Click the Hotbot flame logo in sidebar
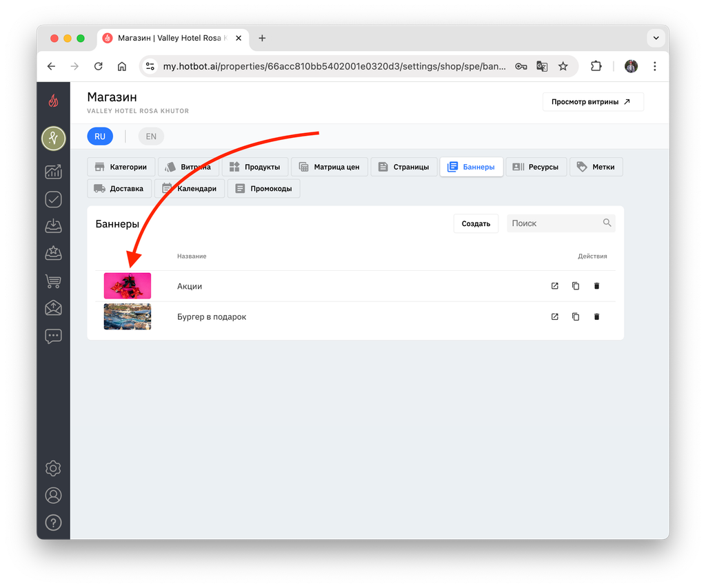 click(53, 101)
